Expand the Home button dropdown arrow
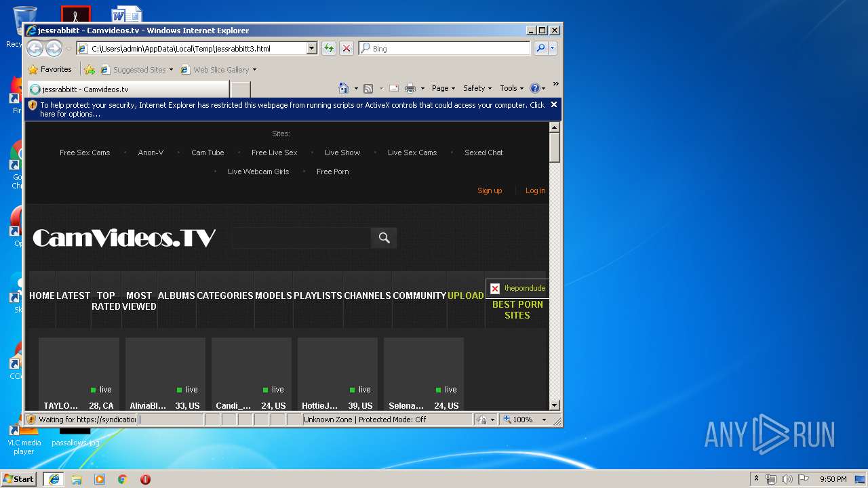The height and width of the screenshot is (488, 868). (356, 88)
